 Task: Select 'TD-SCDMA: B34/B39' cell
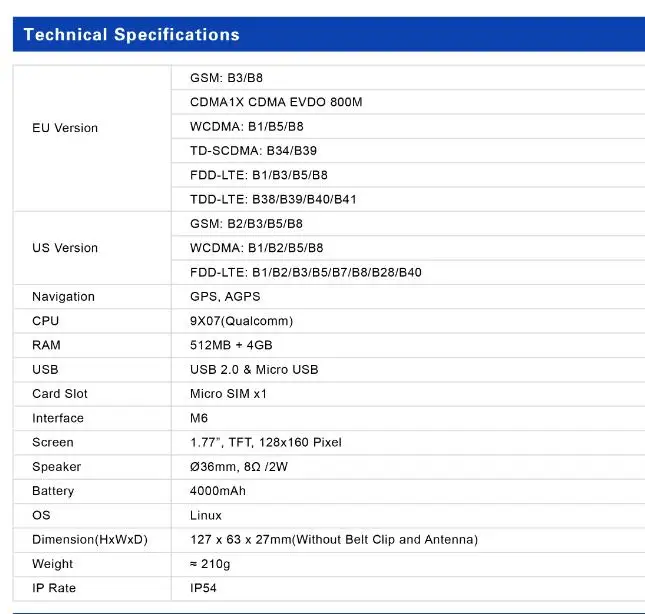[253, 151]
